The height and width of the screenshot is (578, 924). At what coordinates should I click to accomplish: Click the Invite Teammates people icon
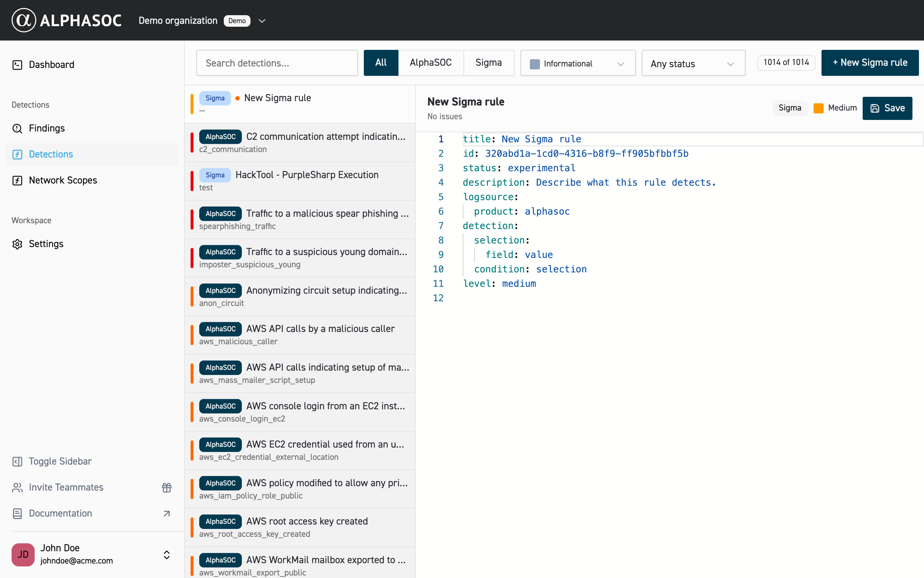click(17, 487)
